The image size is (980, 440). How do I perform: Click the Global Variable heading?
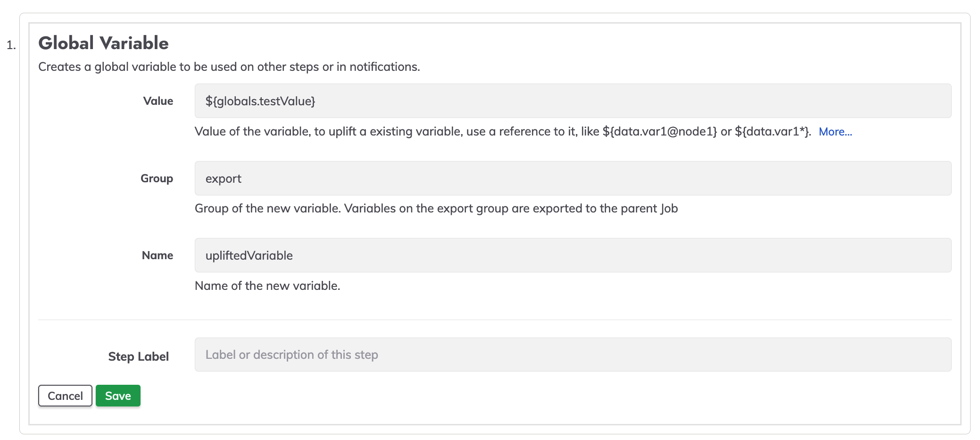coord(103,43)
